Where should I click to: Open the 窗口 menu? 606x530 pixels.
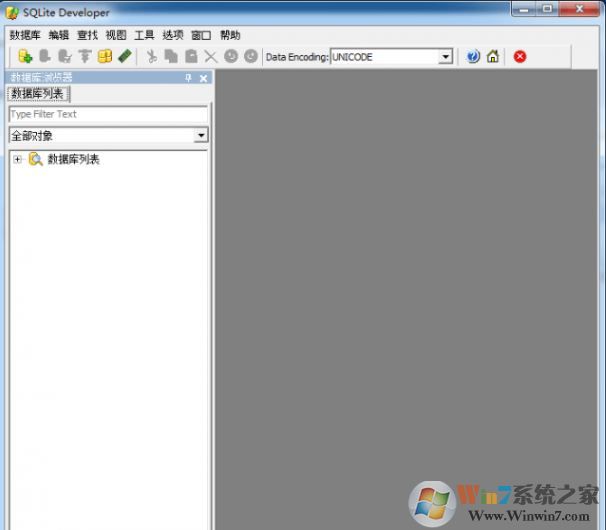(201, 35)
